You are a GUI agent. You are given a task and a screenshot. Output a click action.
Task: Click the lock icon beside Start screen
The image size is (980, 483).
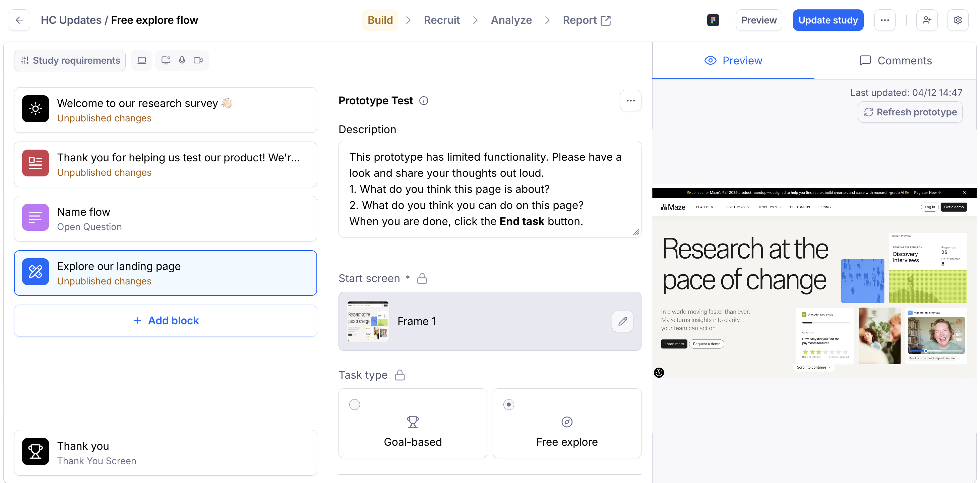422,279
